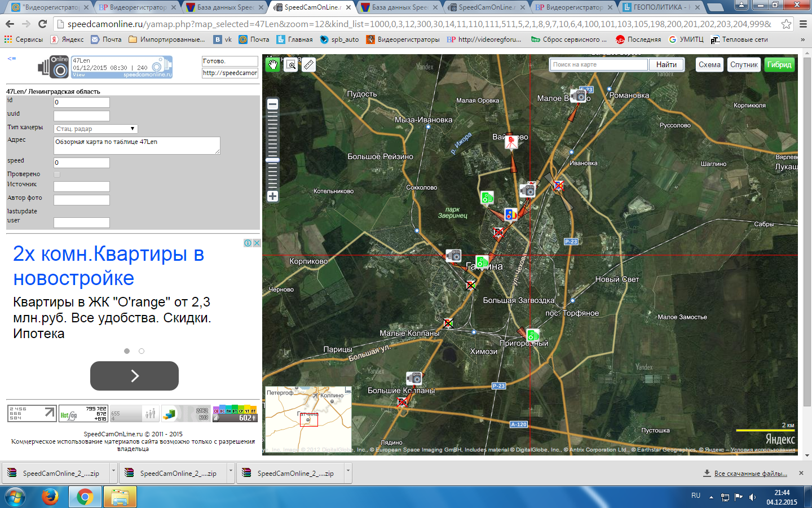Click the map zoom in plus button
This screenshot has height=508, width=812.
coord(273,196)
